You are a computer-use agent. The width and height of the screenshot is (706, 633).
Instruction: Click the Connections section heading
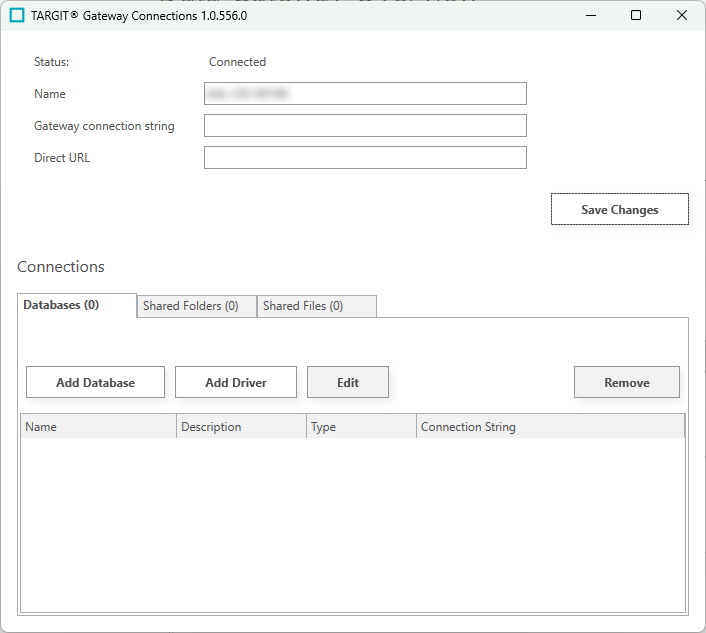point(61,267)
